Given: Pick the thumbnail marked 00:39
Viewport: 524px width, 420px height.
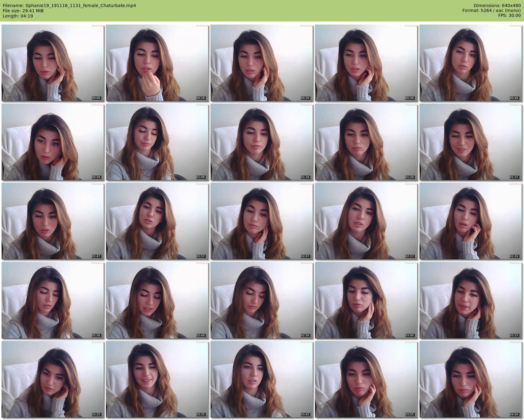Looking at the screenshot, I should pyautogui.click(x=366, y=63).
